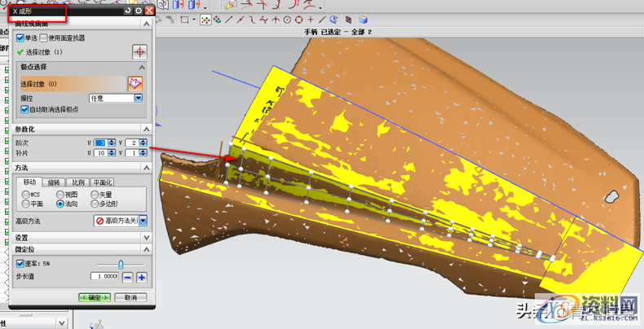Select the arc center snap icon
Viewport: 644px width, 329px height.
tap(287, 20)
